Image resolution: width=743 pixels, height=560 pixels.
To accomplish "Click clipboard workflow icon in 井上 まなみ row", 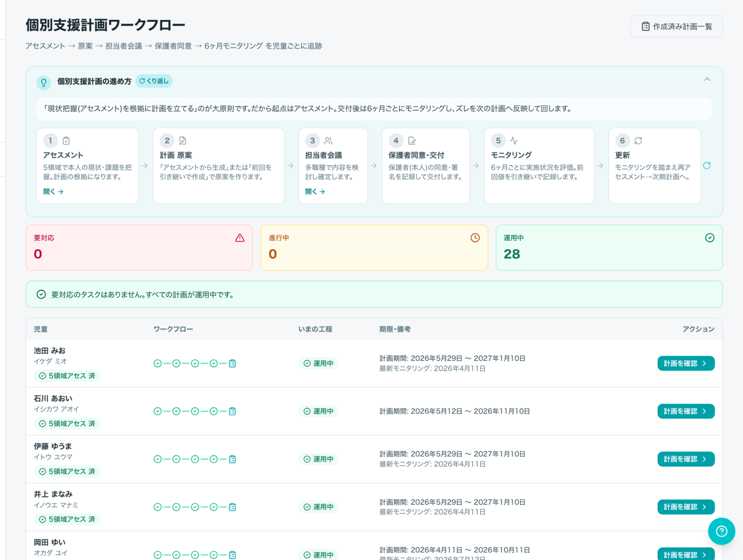I will pos(233,507).
